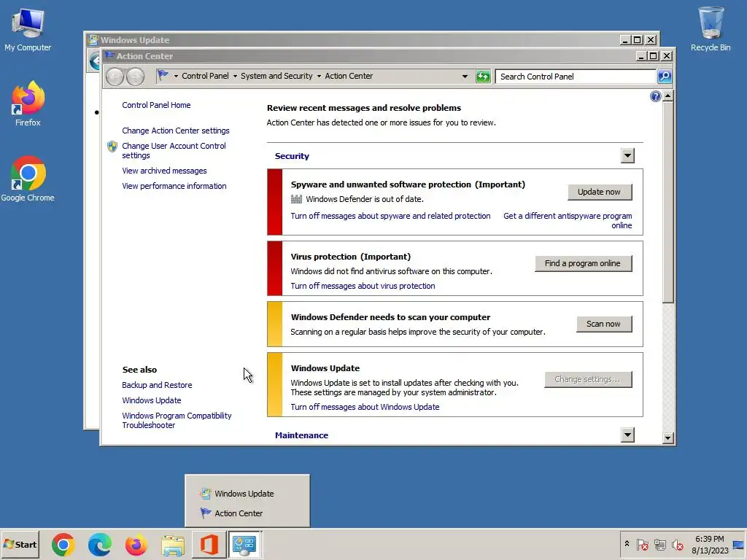The height and width of the screenshot is (560, 747).
Task: Click the Control Panel taskbar icon
Action: click(x=245, y=545)
